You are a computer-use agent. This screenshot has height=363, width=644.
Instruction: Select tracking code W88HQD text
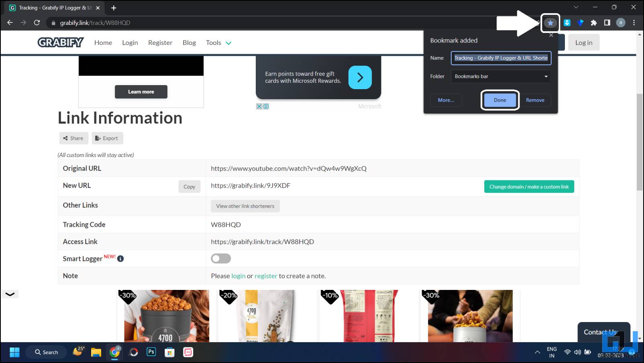click(x=226, y=224)
